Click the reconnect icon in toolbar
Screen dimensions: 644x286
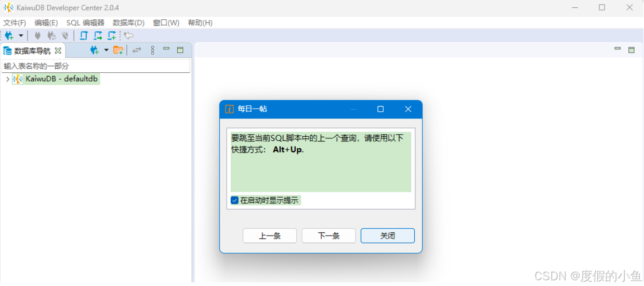click(x=51, y=35)
